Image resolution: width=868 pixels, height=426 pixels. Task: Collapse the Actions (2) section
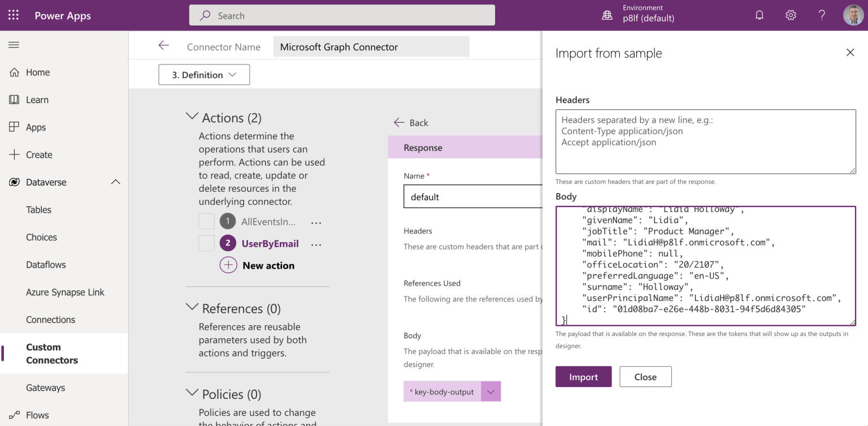pos(192,117)
